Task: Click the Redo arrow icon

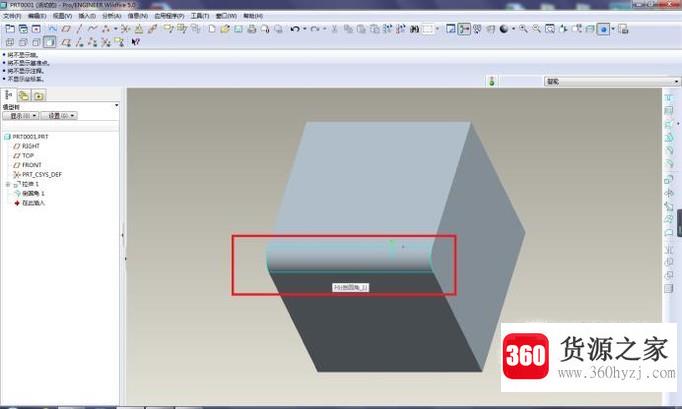Action: (315, 29)
